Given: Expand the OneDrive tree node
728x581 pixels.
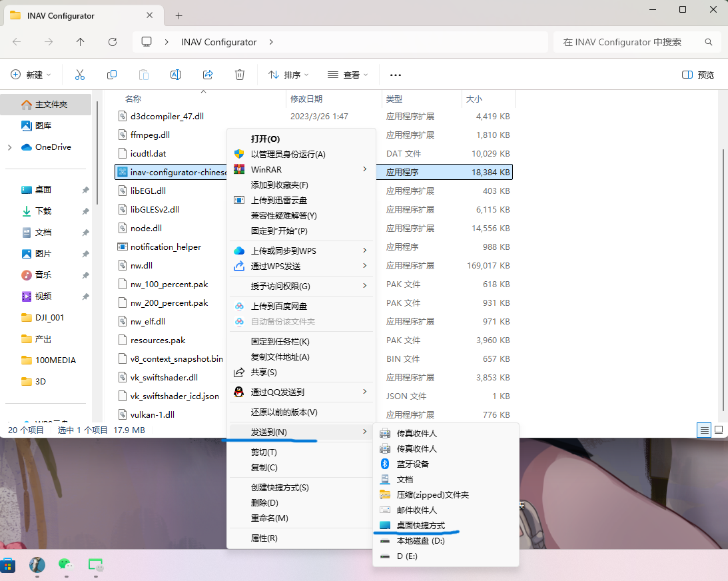Looking at the screenshot, I should point(10,147).
